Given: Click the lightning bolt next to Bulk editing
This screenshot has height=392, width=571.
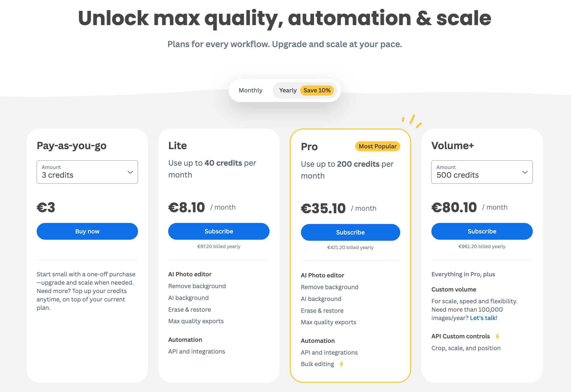Looking at the screenshot, I should (x=342, y=364).
